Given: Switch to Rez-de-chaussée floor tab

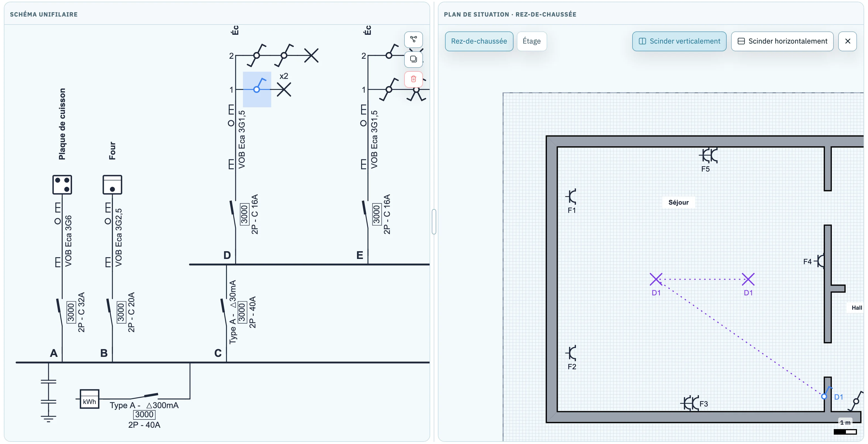Looking at the screenshot, I should coord(479,41).
